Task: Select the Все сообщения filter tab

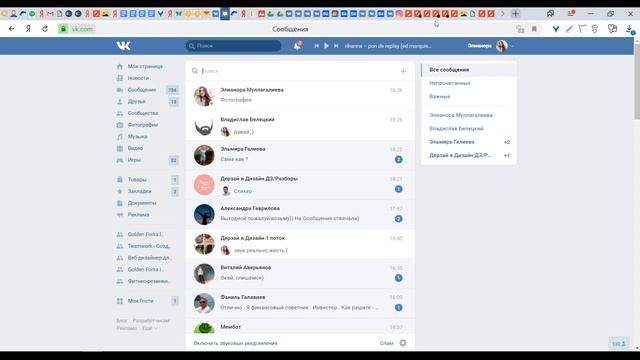Action: [x=469, y=70]
